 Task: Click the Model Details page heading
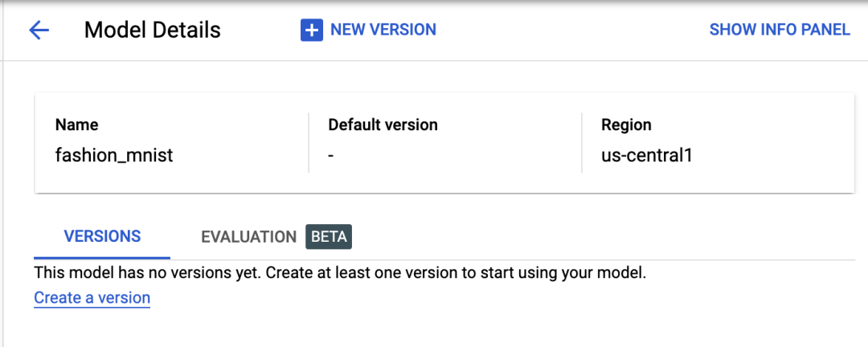click(152, 31)
